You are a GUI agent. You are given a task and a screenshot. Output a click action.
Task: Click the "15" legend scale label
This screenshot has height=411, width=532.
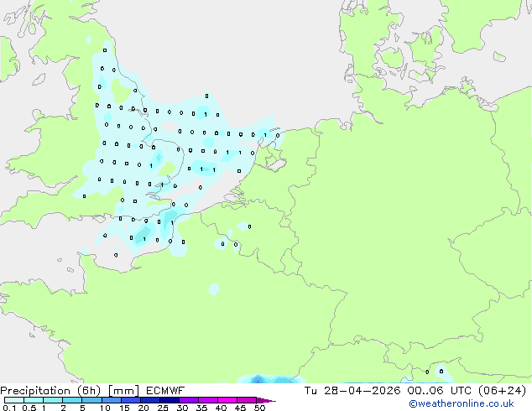(x=124, y=408)
